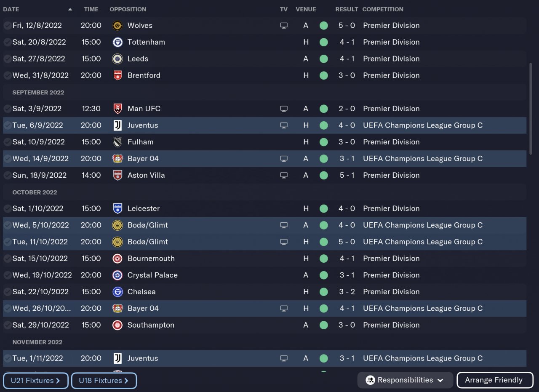Viewport: 539px width, 392px height.
Task: Click the Leicester club badge
Action: 117,208
